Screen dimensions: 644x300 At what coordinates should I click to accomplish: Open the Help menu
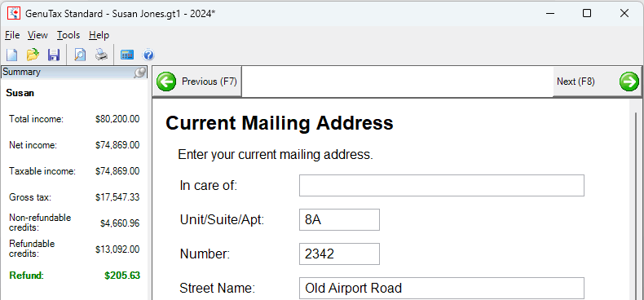(99, 35)
